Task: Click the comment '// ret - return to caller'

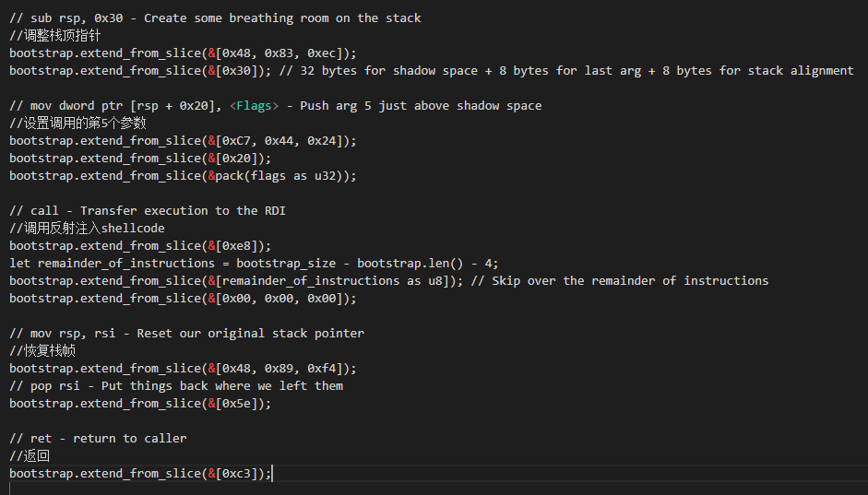Action: (x=98, y=439)
